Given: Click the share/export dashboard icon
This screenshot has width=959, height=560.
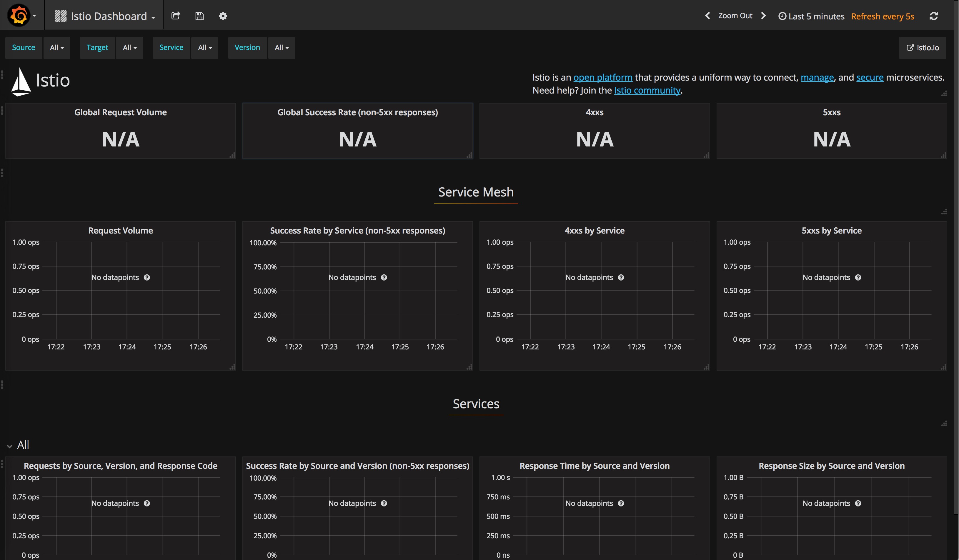Looking at the screenshot, I should tap(176, 16).
